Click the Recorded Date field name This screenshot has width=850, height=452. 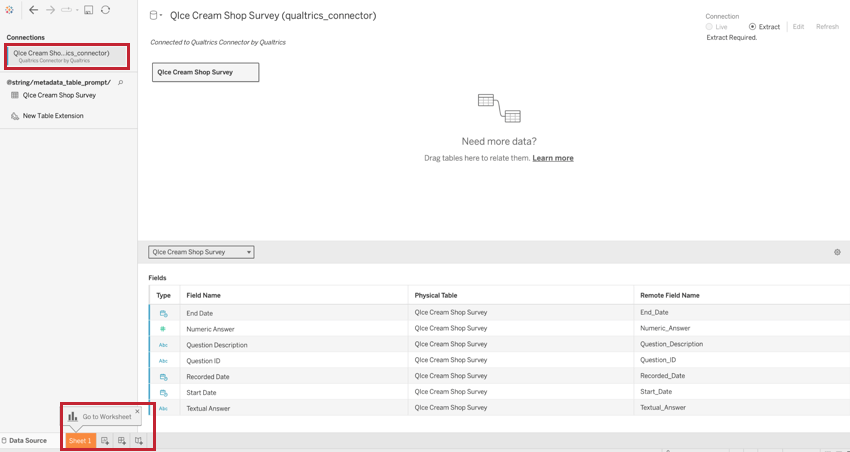click(x=208, y=377)
